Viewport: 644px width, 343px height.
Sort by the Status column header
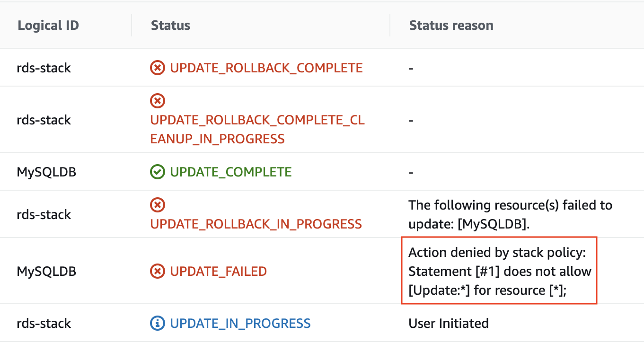(170, 25)
